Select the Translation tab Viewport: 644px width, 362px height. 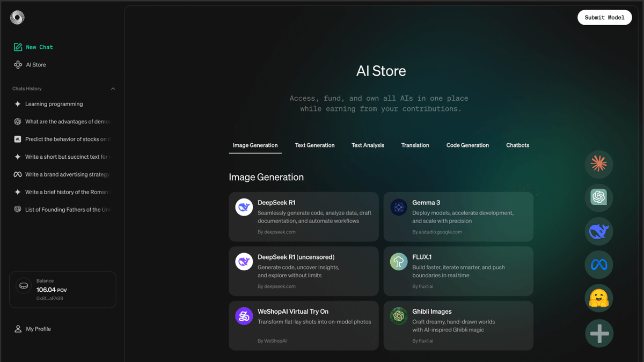point(415,145)
